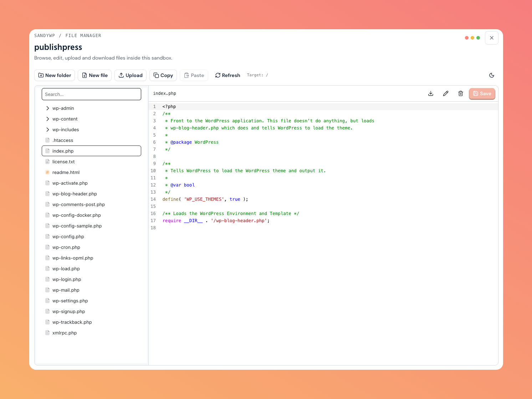Open wp-blog-header.php file
The height and width of the screenshot is (399, 532).
coord(91,194)
